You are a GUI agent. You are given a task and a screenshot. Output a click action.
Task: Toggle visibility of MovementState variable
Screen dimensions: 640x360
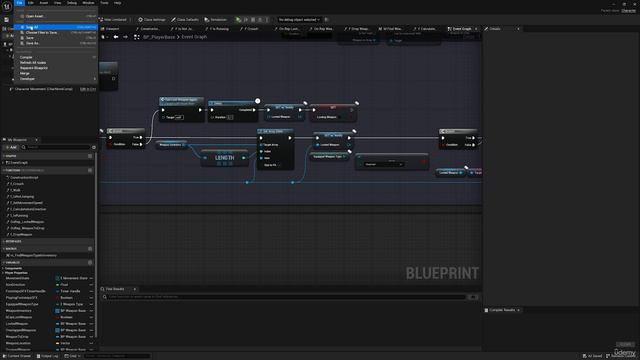91,278
